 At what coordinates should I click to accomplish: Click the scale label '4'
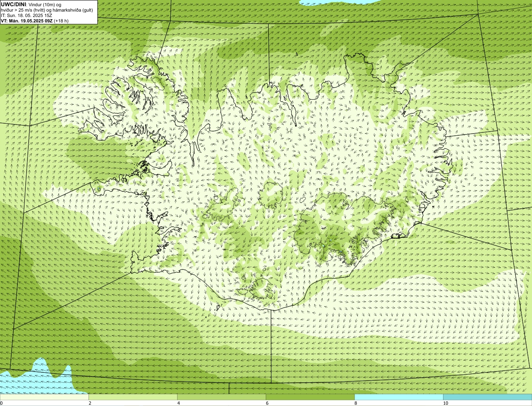(178, 403)
